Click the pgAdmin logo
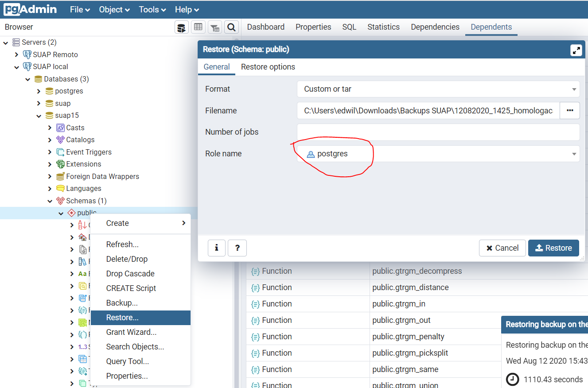The height and width of the screenshot is (388, 588). point(30,9)
